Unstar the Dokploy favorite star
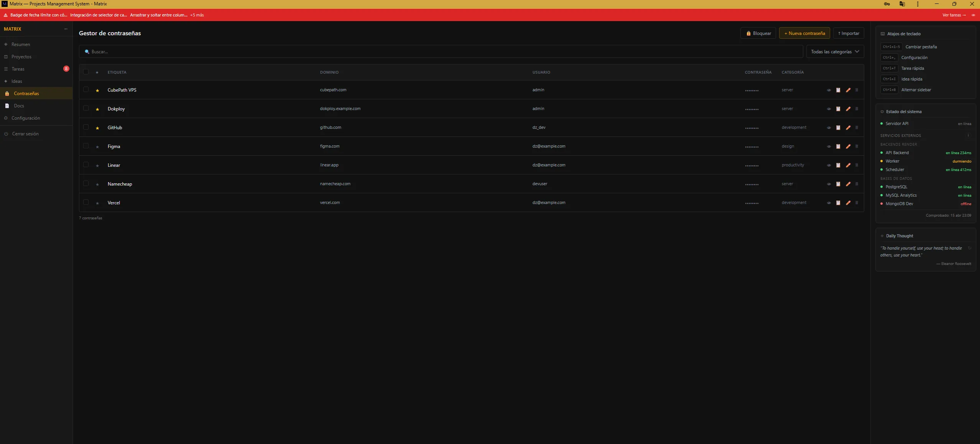The image size is (980, 444). point(97,109)
